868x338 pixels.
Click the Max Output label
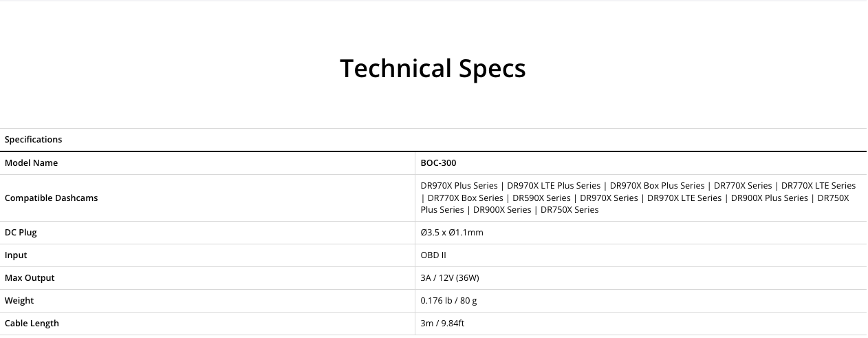pyautogui.click(x=30, y=278)
